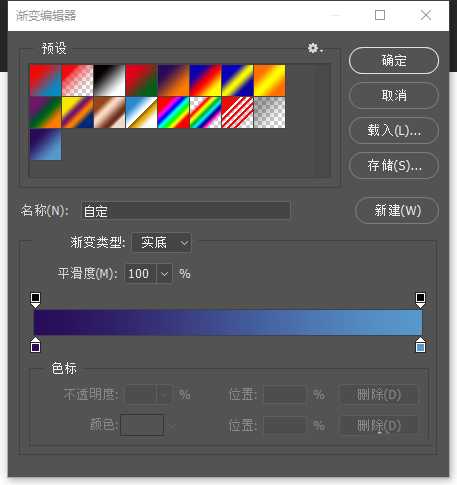Select the red-to-transparent preset

pyautogui.click(x=78, y=80)
